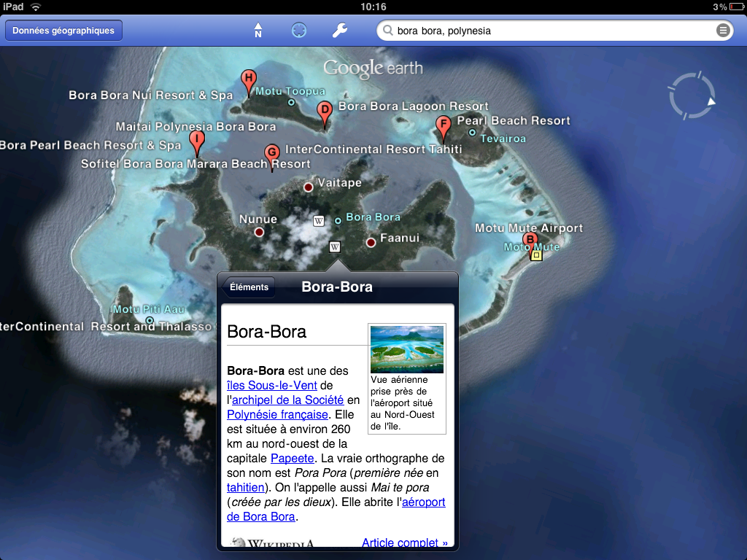Follow the Polynésie française link
747x560 pixels.
[277, 415]
